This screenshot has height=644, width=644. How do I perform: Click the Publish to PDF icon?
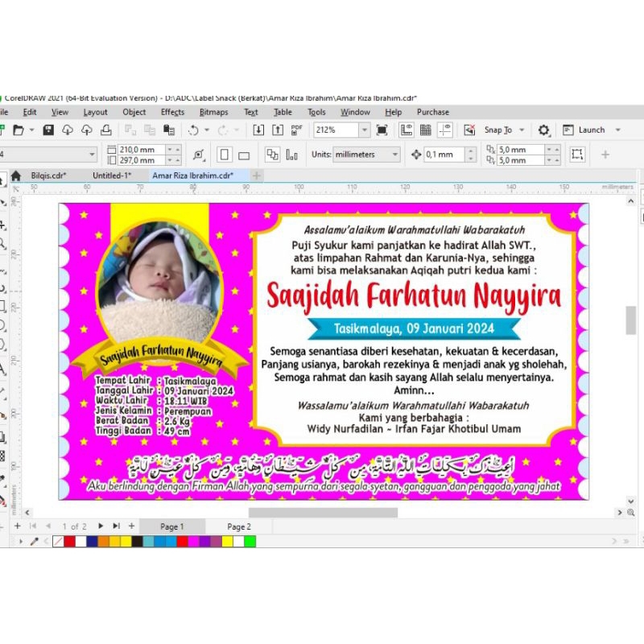[x=297, y=130]
